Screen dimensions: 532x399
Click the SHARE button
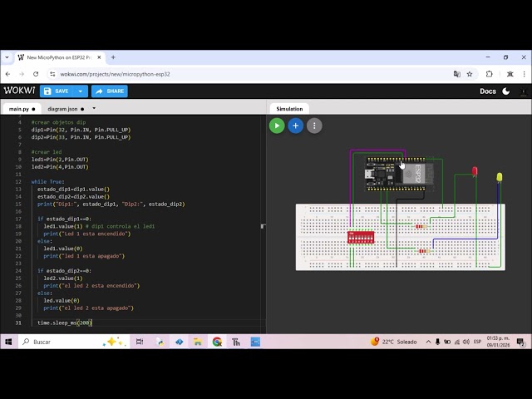click(110, 91)
